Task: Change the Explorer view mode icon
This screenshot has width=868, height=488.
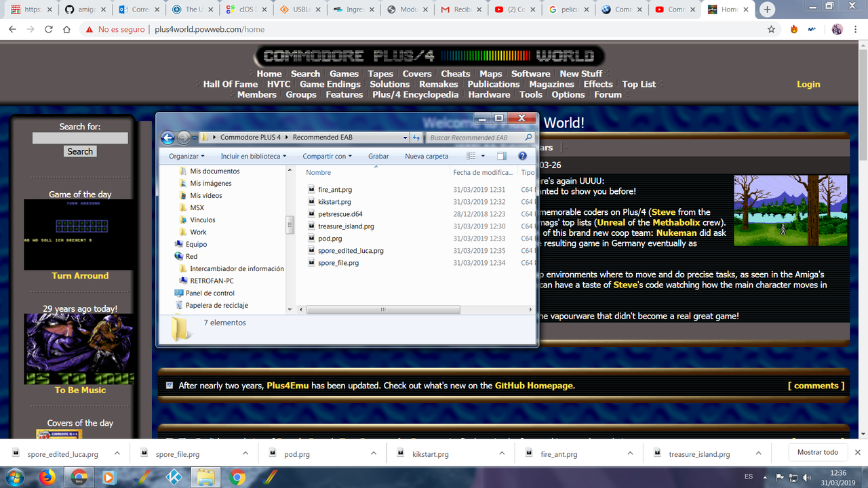Action: point(471,156)
